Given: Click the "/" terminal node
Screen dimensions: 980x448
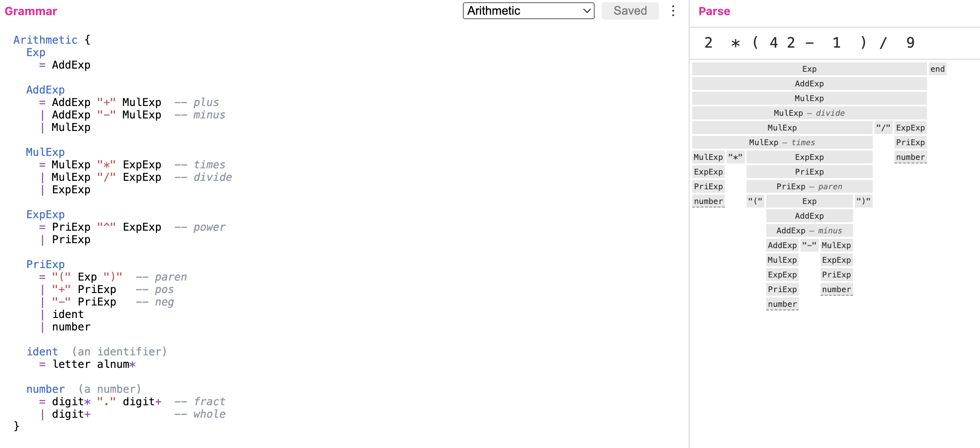Looking at the screenshot, I should (x=883, y=128).
